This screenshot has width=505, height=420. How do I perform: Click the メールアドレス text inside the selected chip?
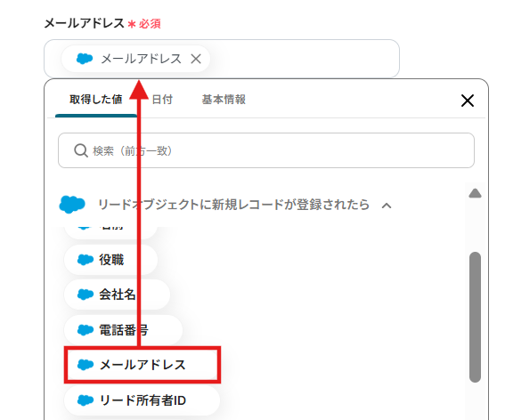(x=142, y=59)
